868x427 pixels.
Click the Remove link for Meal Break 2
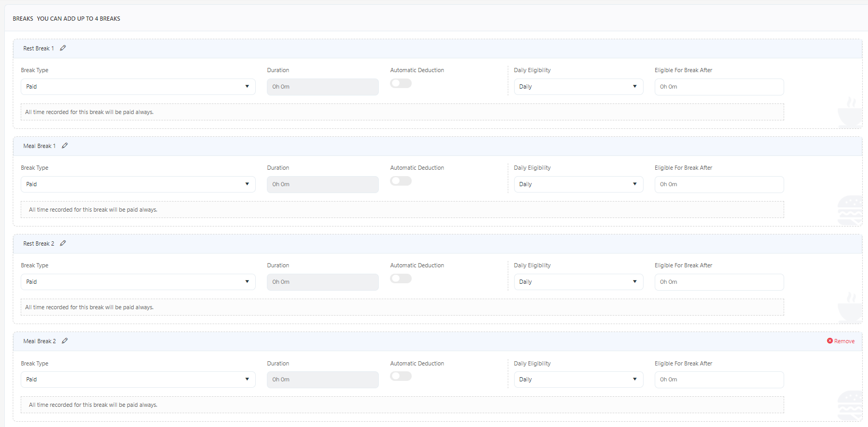point(844,342)
